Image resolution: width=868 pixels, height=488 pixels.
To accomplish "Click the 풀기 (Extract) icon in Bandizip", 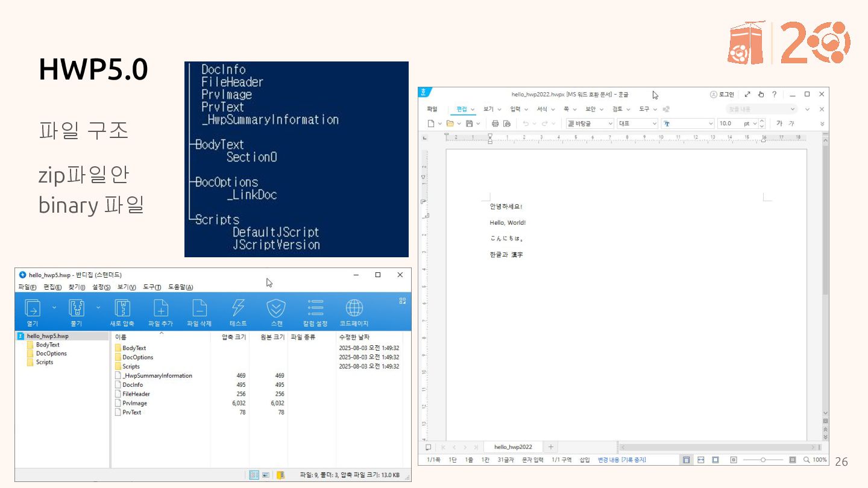I will click(77, 308).
